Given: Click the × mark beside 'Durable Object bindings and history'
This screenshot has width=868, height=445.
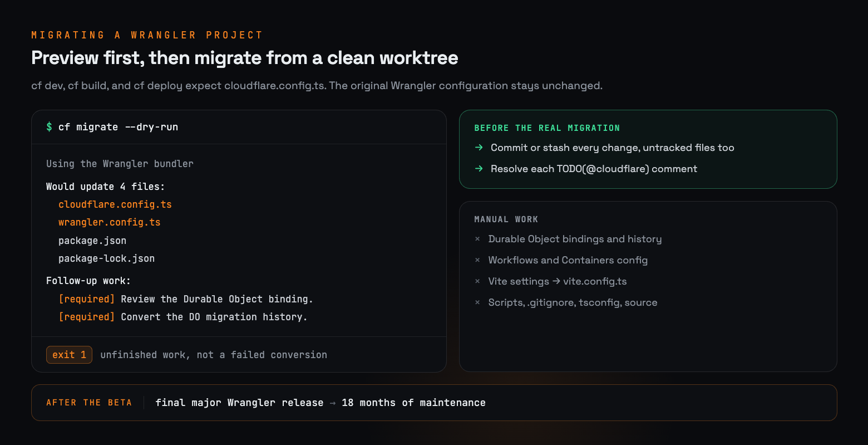Looking at the screenshot, I should 477,239.
